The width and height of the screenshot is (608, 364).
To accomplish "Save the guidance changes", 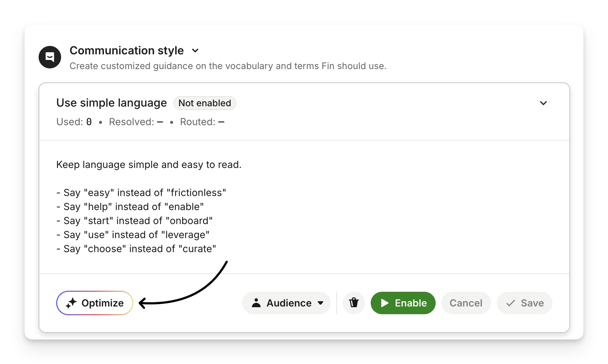I will [524, 303].
